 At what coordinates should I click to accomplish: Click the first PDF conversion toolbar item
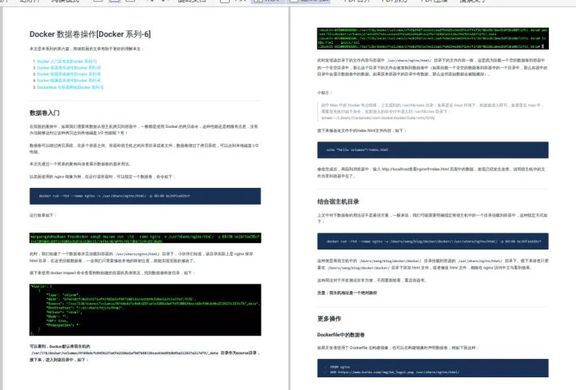(x=357, y=1)
